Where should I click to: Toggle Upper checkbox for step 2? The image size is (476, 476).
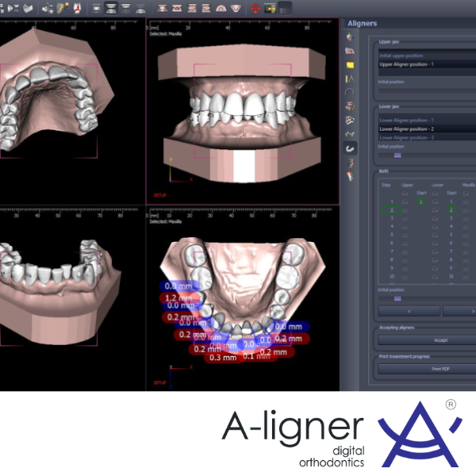405,209
